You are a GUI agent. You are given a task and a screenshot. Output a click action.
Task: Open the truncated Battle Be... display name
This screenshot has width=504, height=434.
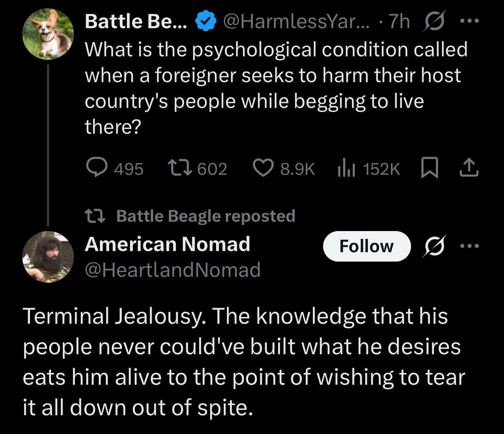tap(136, 22)
